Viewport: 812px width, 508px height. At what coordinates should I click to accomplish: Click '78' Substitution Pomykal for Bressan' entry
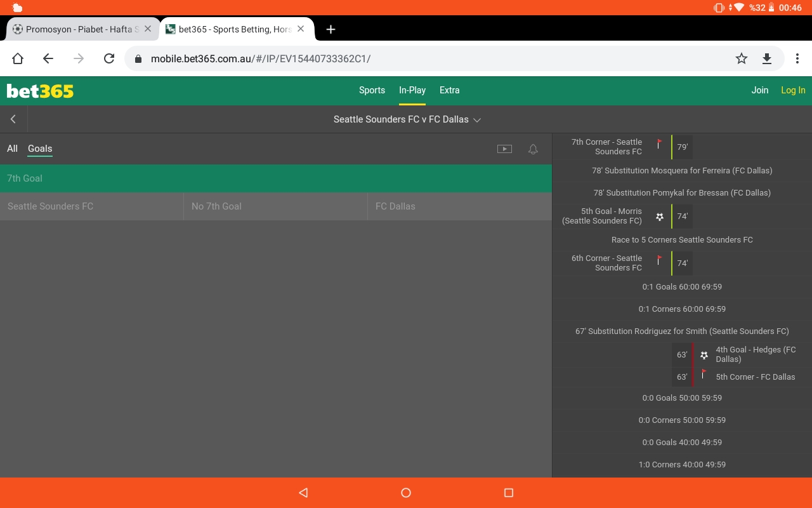pos(682,193)
